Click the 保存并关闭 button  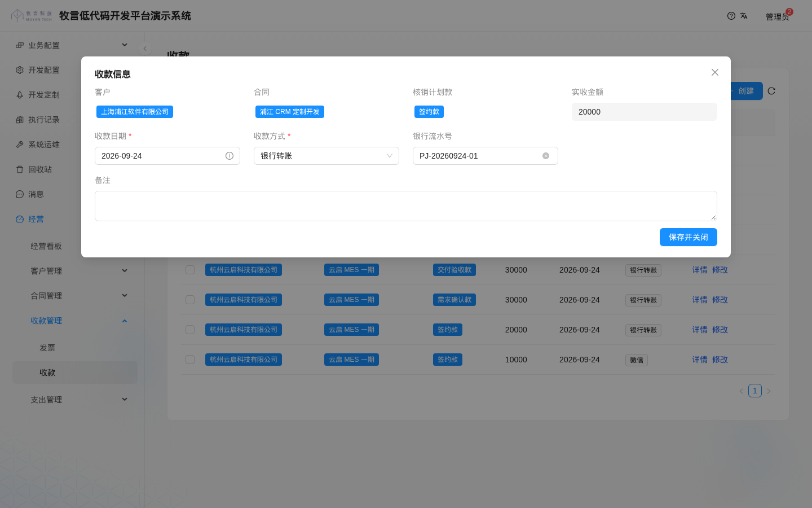point(689,237)
